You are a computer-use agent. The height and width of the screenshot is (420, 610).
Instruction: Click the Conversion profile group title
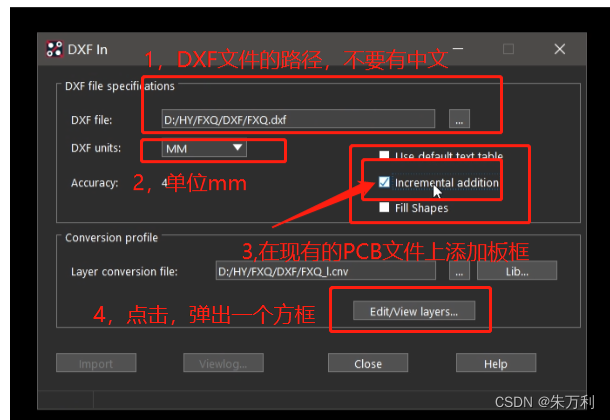(111, 238)
